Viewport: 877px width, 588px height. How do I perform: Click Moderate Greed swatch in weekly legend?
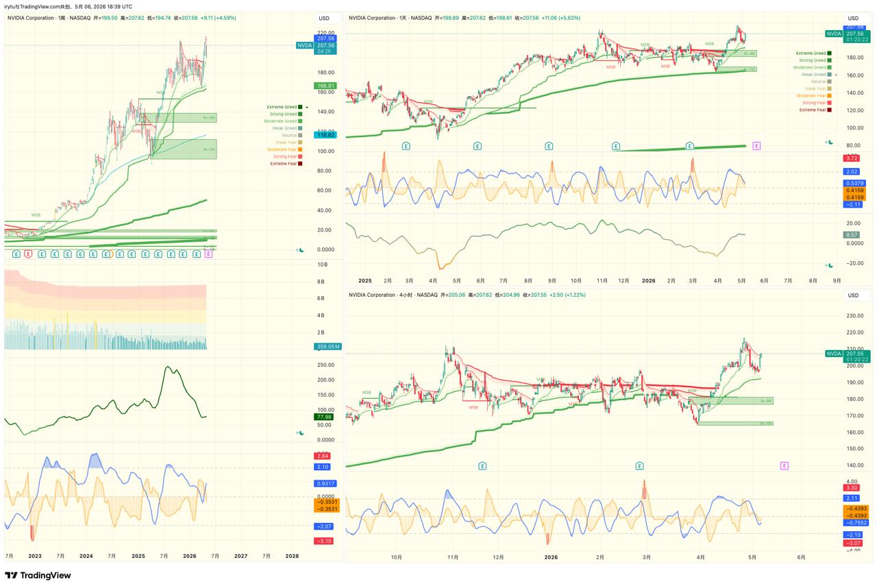click(300, 121)
